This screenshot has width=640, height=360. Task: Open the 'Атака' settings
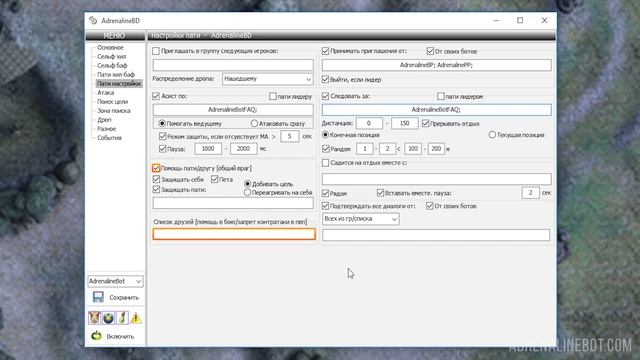105,93
